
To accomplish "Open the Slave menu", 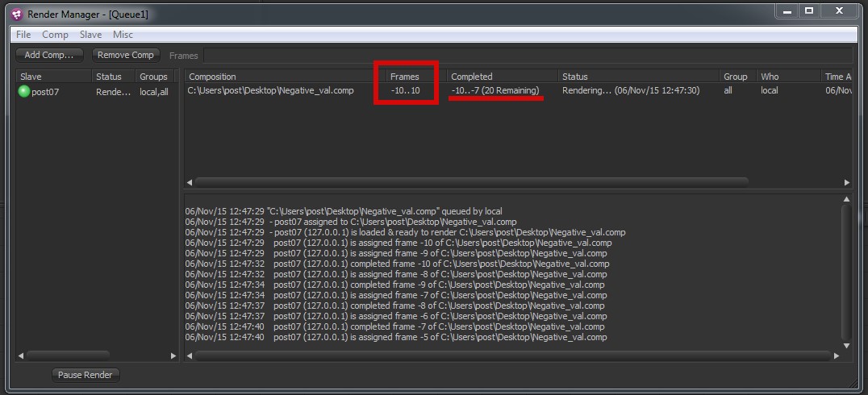I will coord(91,35).
